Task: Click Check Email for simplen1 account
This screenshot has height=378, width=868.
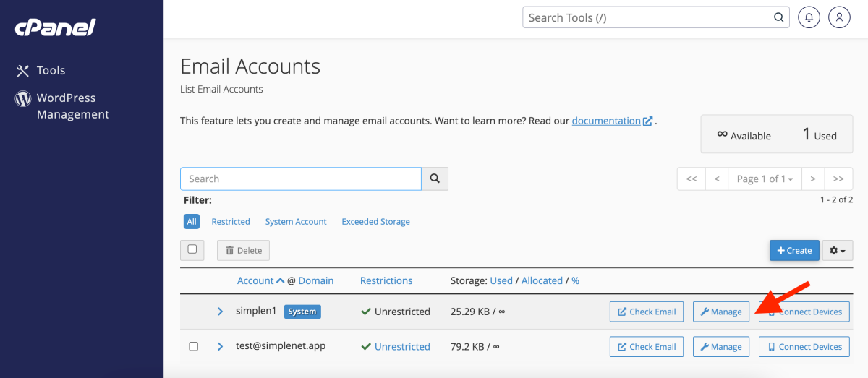Action: click(x=646, y=312)
